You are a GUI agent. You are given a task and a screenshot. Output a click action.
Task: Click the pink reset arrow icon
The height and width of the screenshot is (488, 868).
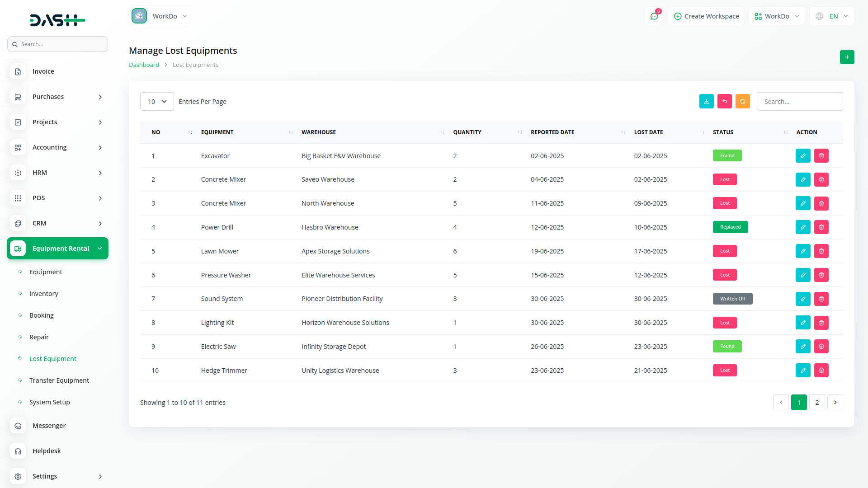click(724, 101)
